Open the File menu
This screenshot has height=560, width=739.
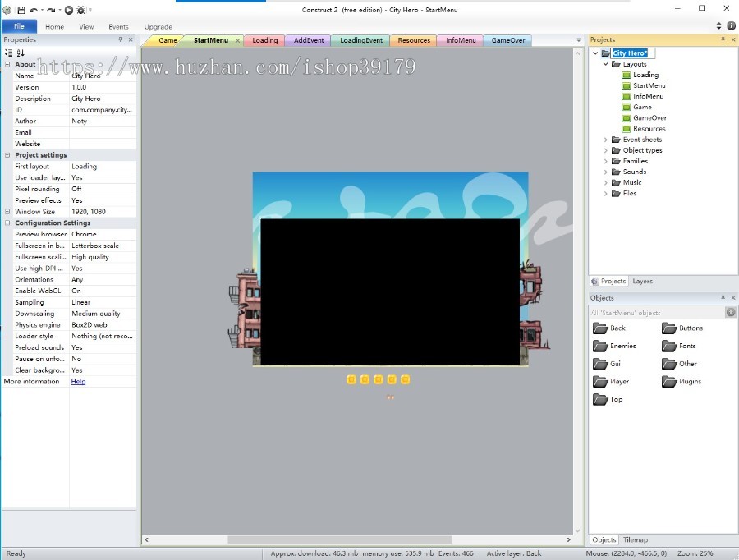20,26
